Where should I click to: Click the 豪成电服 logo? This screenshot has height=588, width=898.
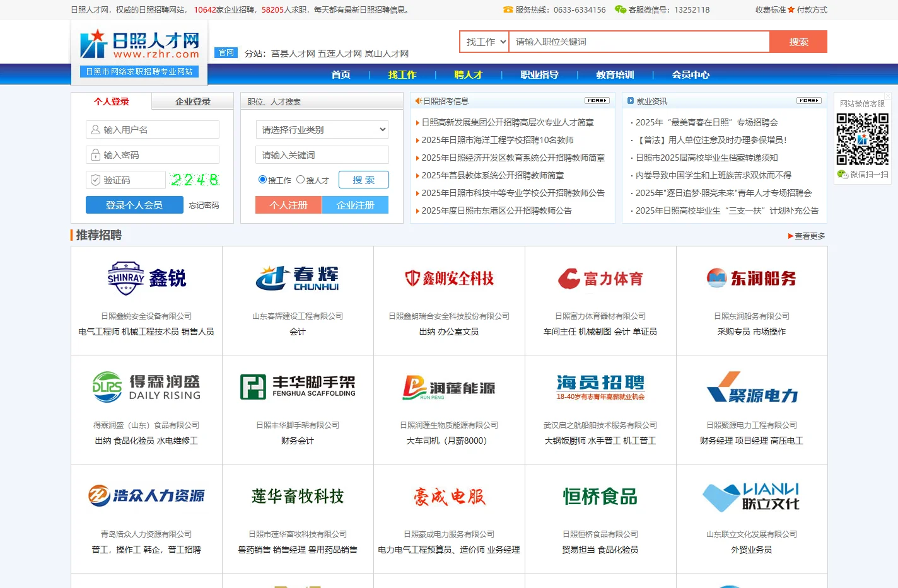[449, 496]
